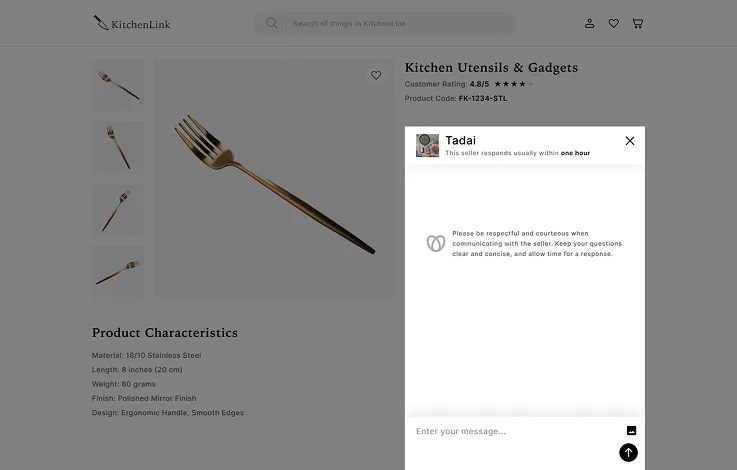Send the message with the arrow button
The image size is (737, 470).
(x=628, y=453)
